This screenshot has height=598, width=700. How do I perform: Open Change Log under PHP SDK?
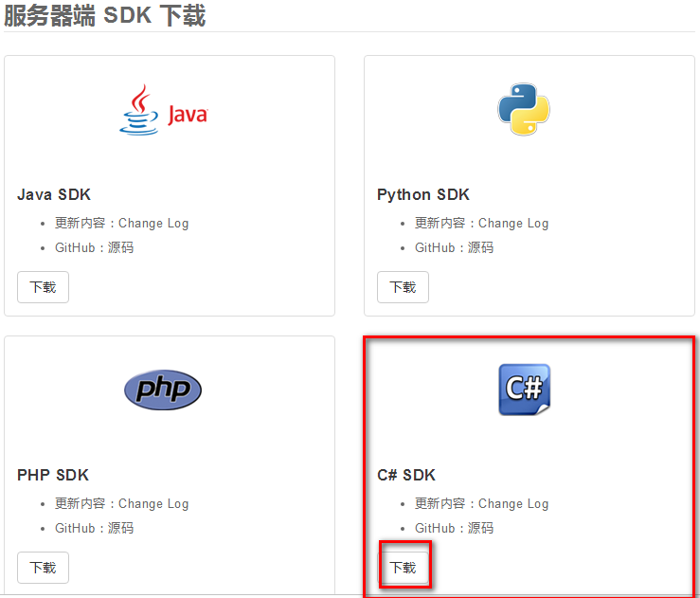[153, 503]
